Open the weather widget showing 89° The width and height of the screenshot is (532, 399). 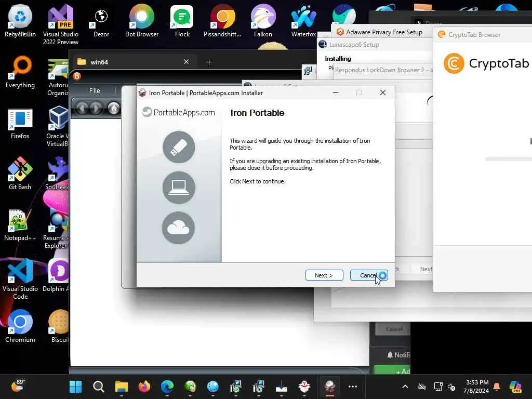pos(18,386)
